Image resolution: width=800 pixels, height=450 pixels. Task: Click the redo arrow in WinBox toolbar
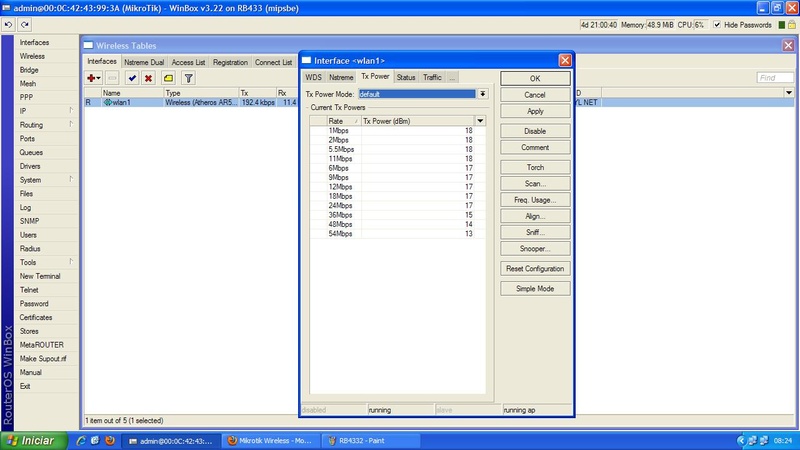click(x=24, y=24)
